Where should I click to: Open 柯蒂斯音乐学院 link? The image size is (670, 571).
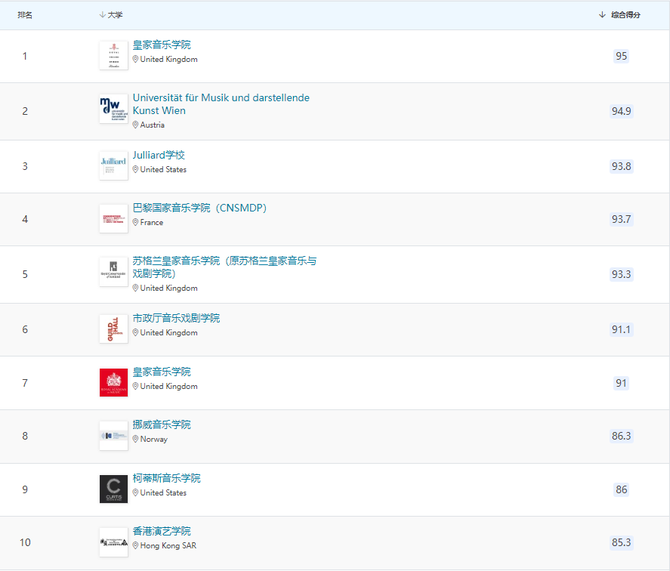coord(166,478)
